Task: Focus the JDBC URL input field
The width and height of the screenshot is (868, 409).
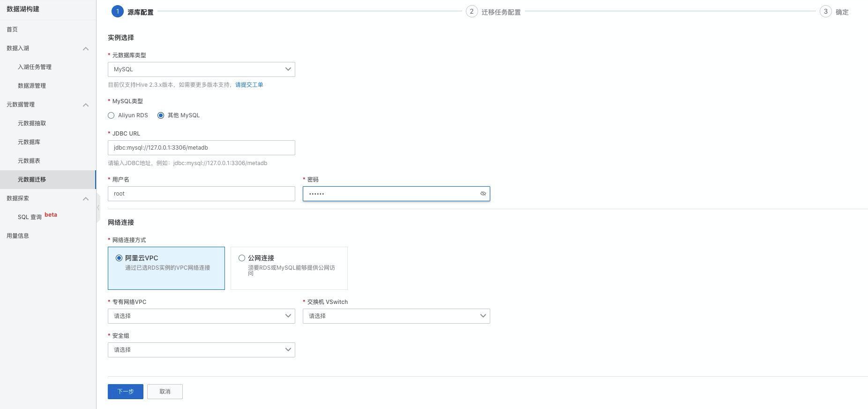Action: [202, 148]
